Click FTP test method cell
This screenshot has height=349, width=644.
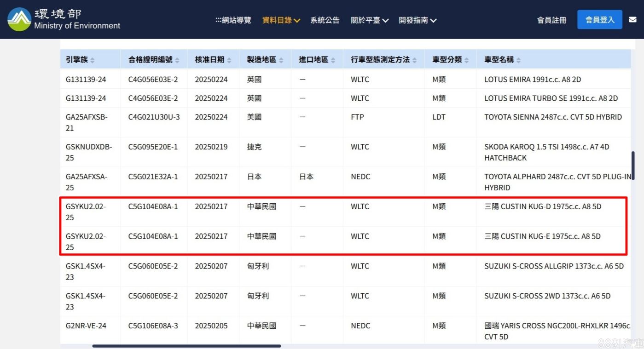(x=357, y=117)
